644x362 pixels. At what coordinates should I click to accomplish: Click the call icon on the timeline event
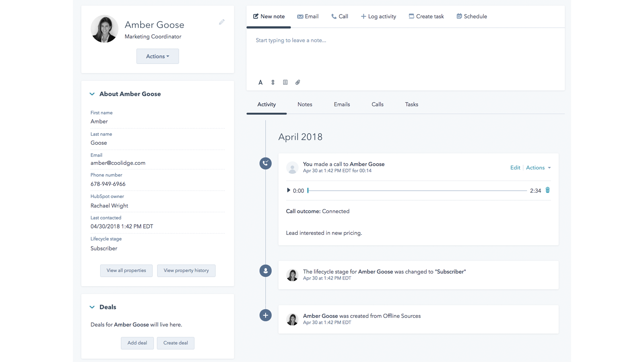[x=266, y=163]
